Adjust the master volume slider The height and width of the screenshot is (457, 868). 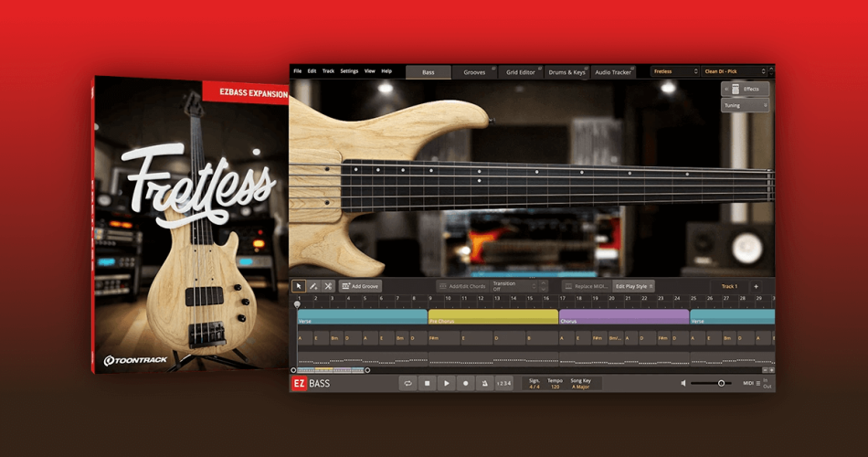(x=712, y=383)
